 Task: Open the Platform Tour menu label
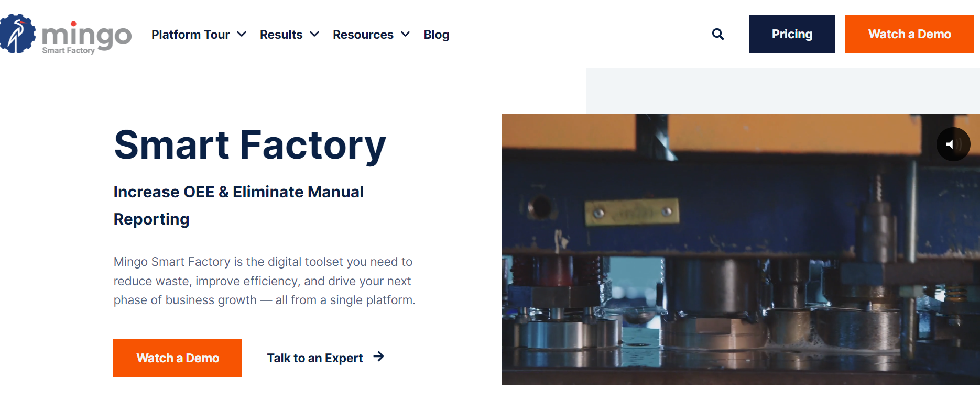(190, 35)
